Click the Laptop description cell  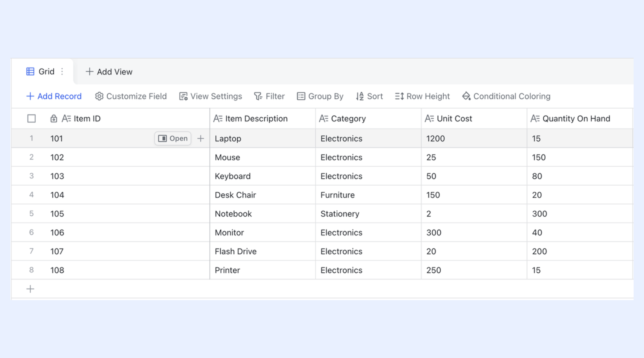coord(263,138)
